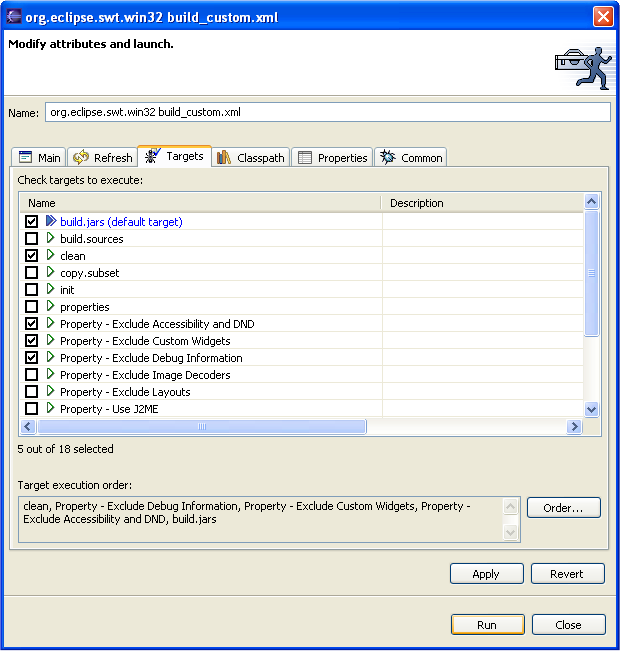
Task: Disable Exclude Debug Information checkbox
Action: [31, 358]
